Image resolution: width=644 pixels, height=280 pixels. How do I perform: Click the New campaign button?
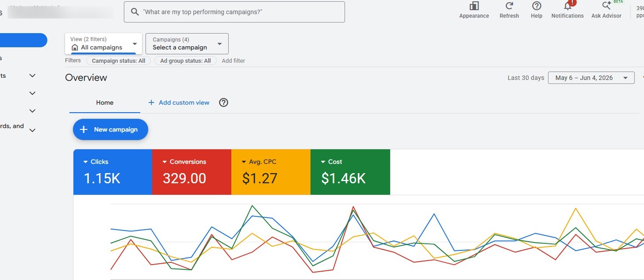click(x=111, y=129)
